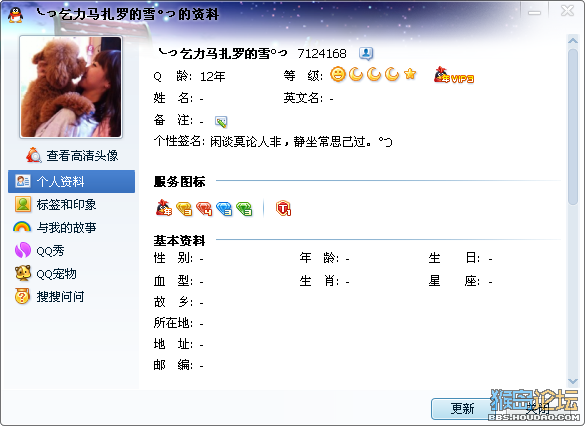
Task: Select the blue diamond service icon
Action: point(224,209)
